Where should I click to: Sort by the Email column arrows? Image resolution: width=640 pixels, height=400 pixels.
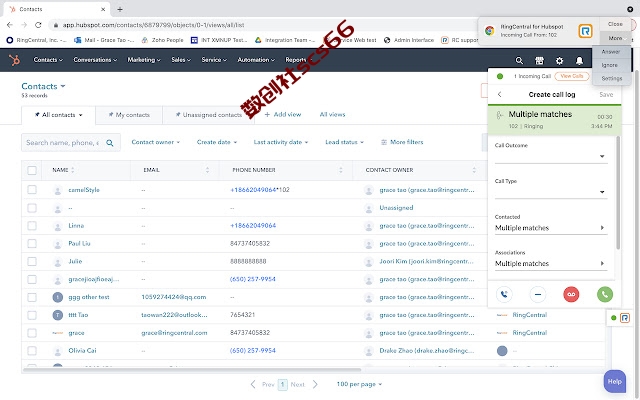(207, 170)
